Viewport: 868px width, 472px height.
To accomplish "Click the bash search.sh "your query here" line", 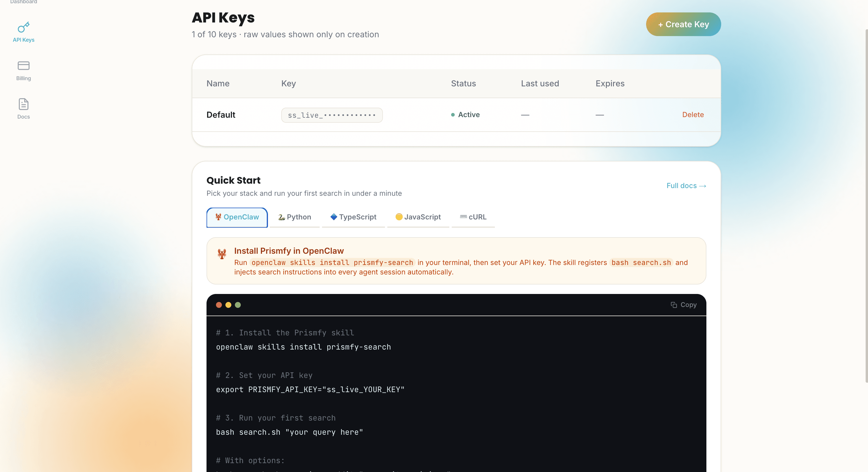I will pyautogui.click(x=290, y=432).
